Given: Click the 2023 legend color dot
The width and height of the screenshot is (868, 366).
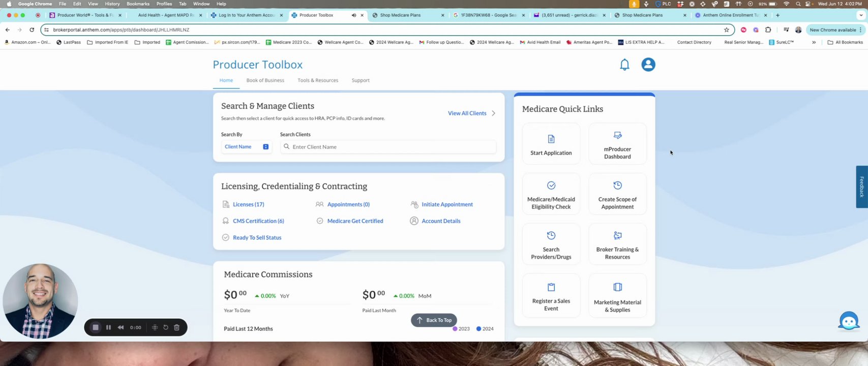Looking at the screenshot, I should 455,329.
